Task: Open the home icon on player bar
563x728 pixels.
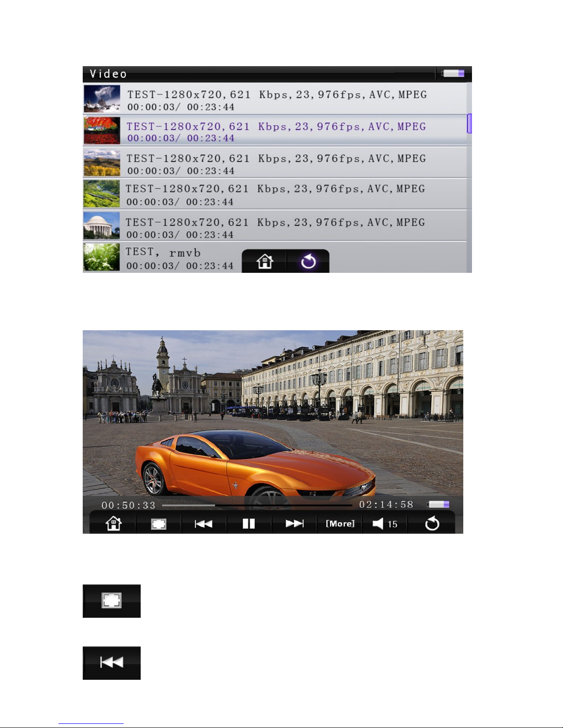Action: (113, 524)
